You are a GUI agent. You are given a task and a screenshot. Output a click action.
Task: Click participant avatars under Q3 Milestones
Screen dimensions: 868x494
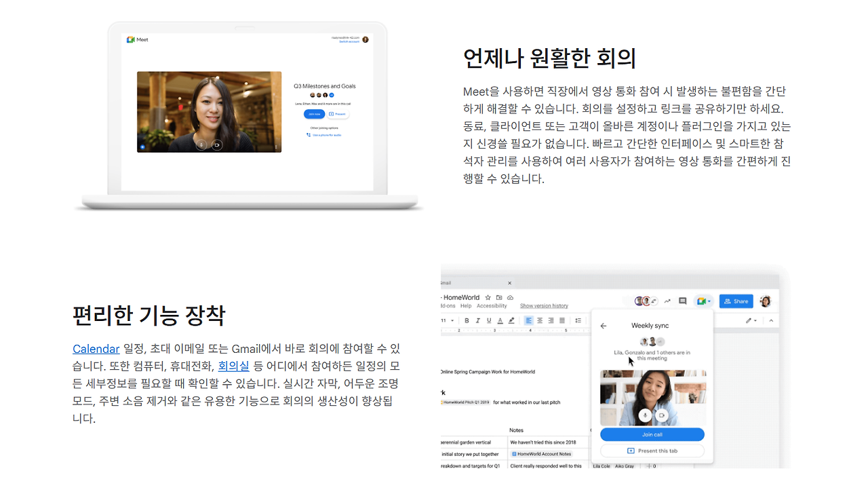322,95
